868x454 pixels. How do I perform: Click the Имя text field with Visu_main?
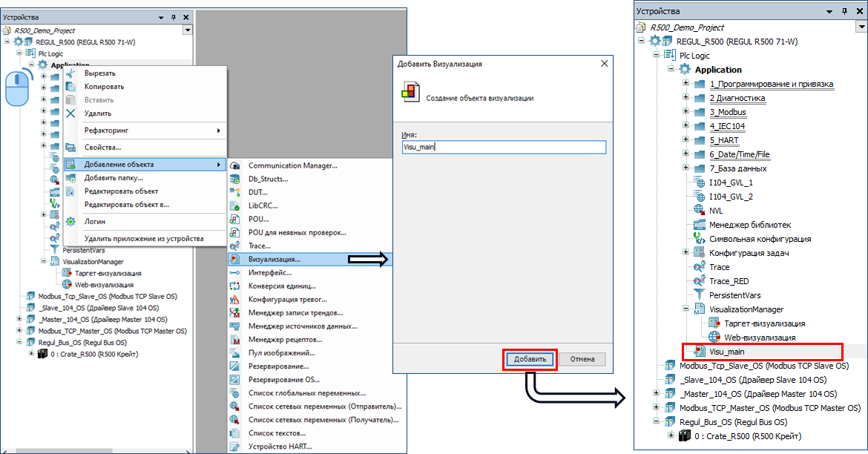502,147
